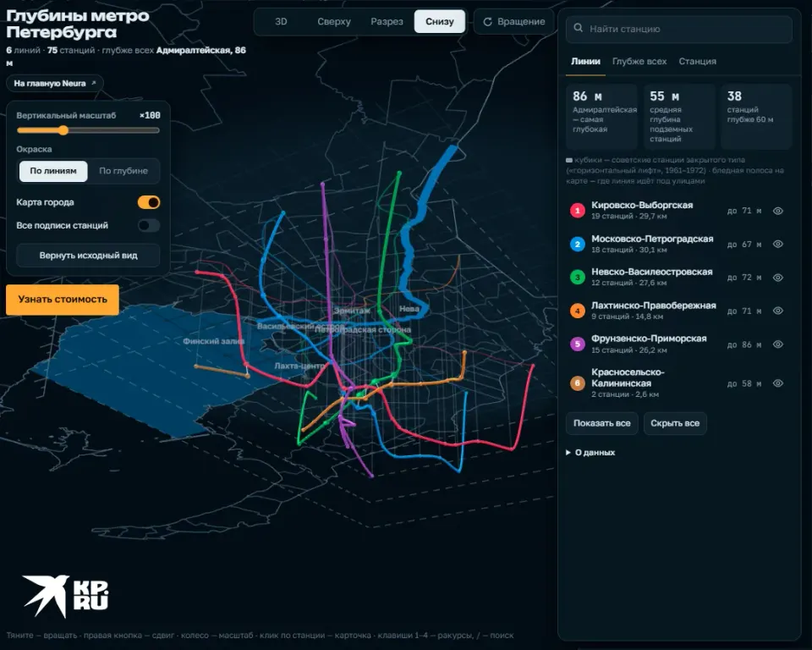Click the green line 3 badge

point(578,278)
